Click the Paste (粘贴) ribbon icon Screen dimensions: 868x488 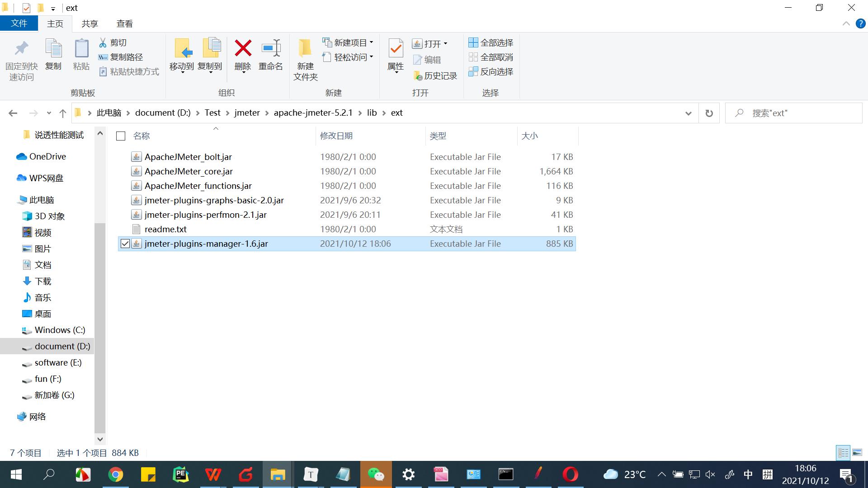(x=81, y=54)
